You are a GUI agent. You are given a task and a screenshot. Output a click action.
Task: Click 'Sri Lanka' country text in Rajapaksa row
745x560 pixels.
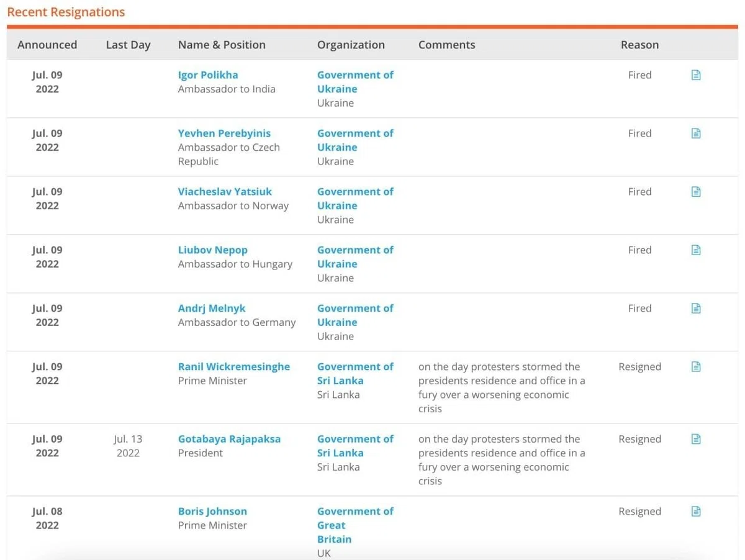338,467
